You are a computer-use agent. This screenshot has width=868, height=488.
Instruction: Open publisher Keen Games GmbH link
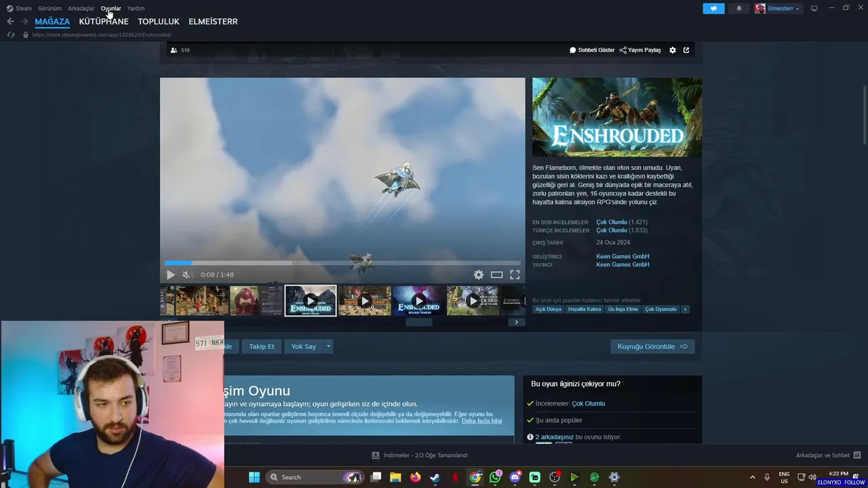[623, 264]
